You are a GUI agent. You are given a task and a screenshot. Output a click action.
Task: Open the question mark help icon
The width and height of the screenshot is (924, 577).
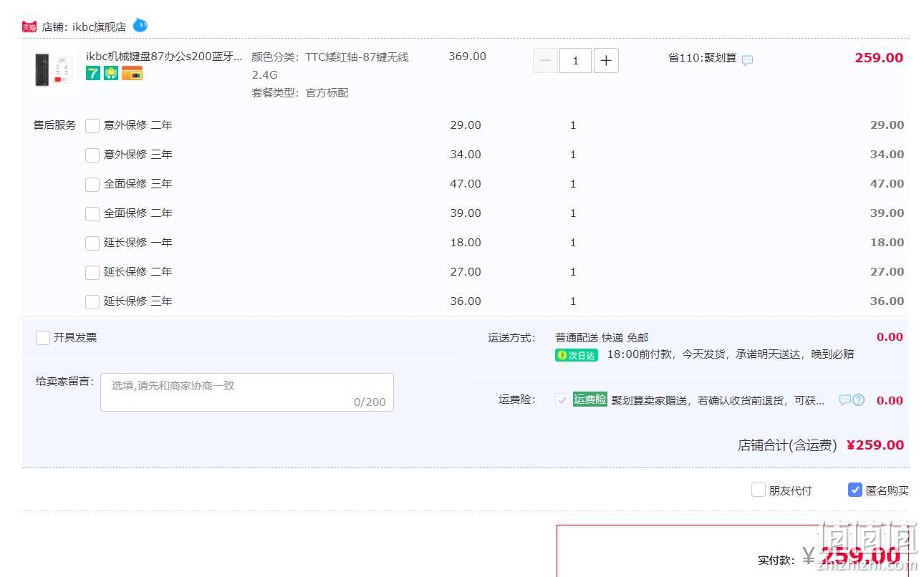point(859,400)
